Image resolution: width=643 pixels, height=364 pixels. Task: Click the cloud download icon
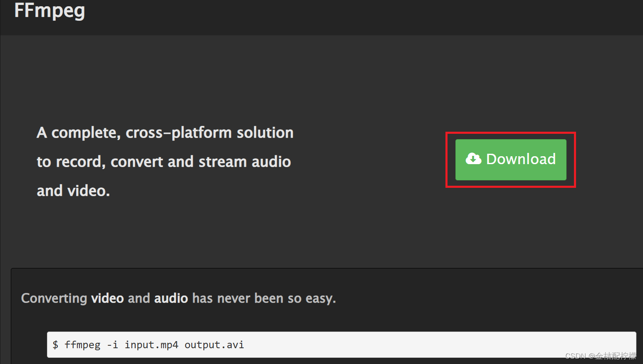click(x=473, y=159)
